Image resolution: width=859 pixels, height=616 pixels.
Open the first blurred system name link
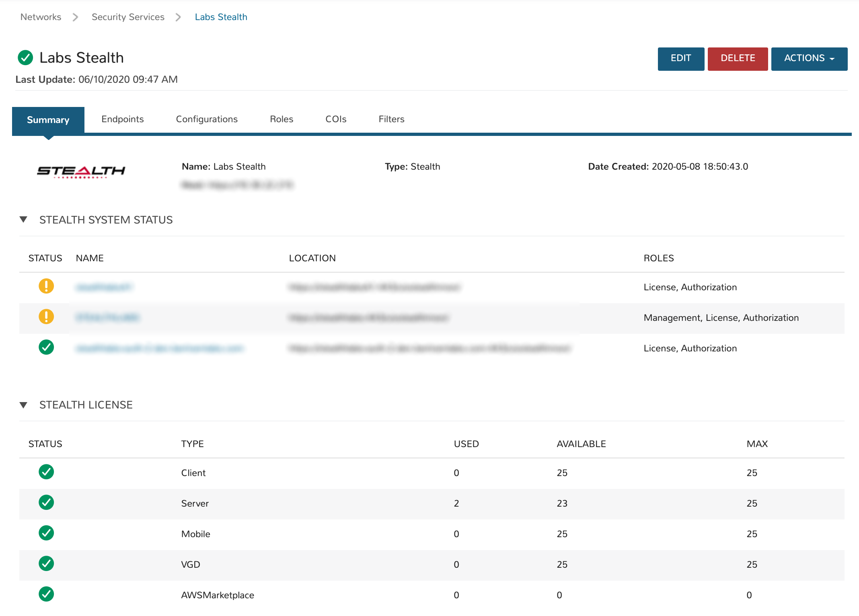click(104, 287)
